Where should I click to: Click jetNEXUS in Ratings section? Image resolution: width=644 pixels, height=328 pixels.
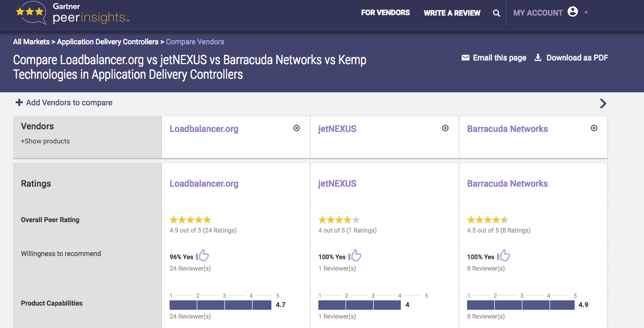click(x=337, y=184)
